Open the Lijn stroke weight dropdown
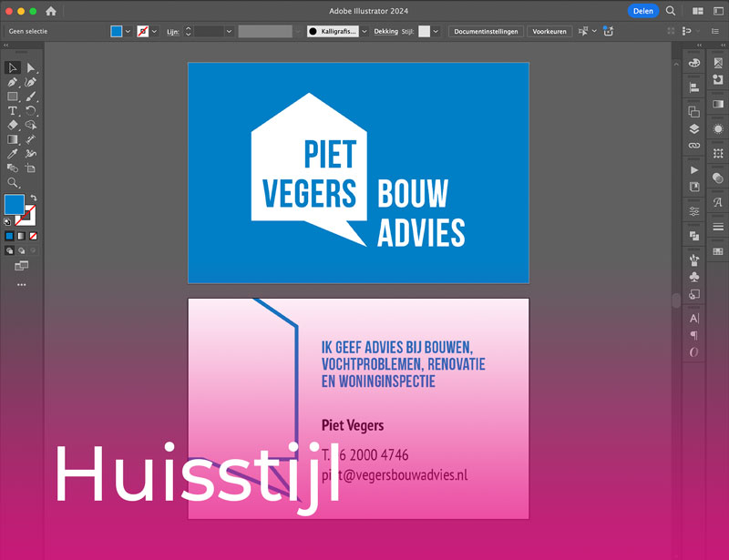The width and height of the screenshot is (729, 560). pyautogui.click(x=229, y=31)
